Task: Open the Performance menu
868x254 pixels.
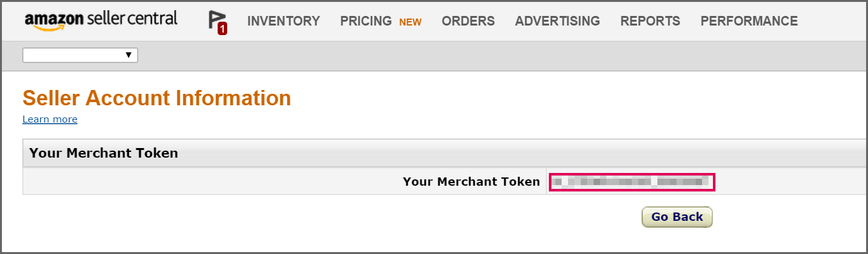Action: pyautogui.click(x=749, y=21)
